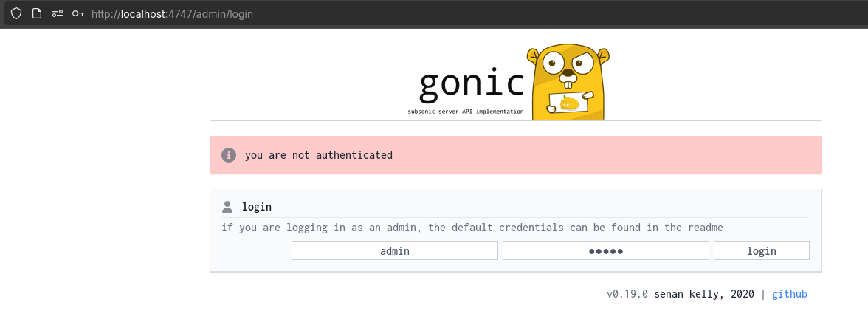The height and width of the screenshot is (311, 868).
Task: Click the gonic title text
Action: pyautogui.click(x=472, y=84)
